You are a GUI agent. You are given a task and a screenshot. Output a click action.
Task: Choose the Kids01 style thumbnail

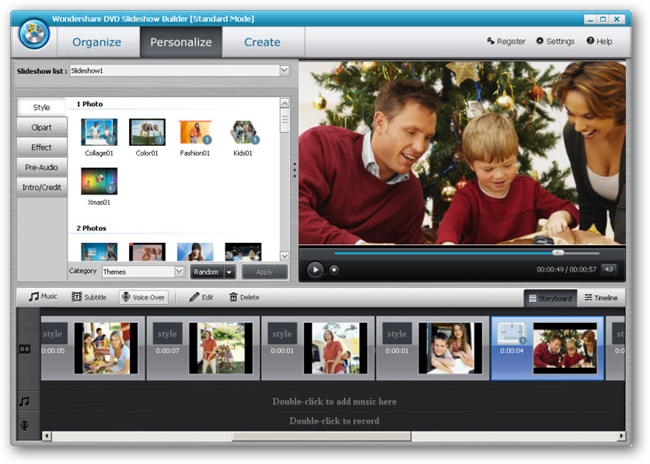[244, 132]
